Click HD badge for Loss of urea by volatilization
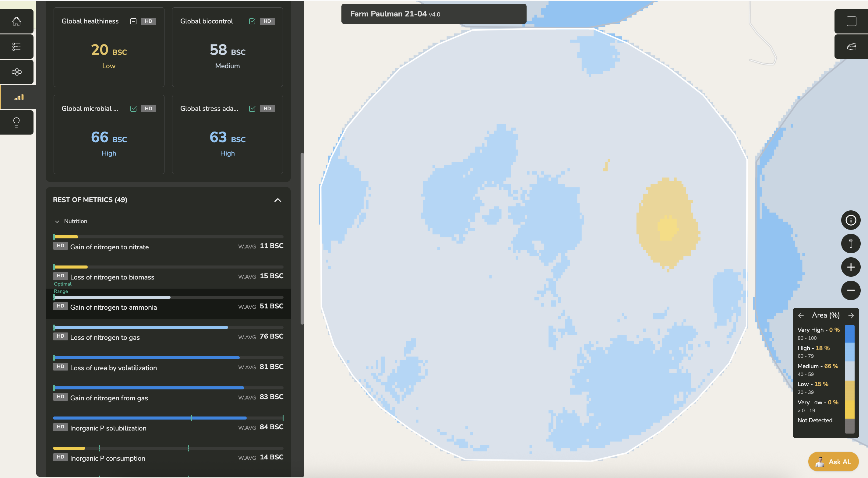Viewport: 868px width, 478px height. (x=61, y=367)
